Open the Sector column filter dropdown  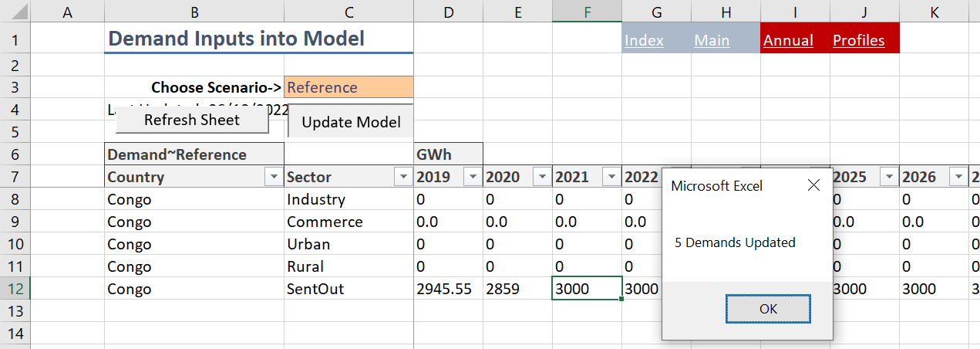pos(403,178)
